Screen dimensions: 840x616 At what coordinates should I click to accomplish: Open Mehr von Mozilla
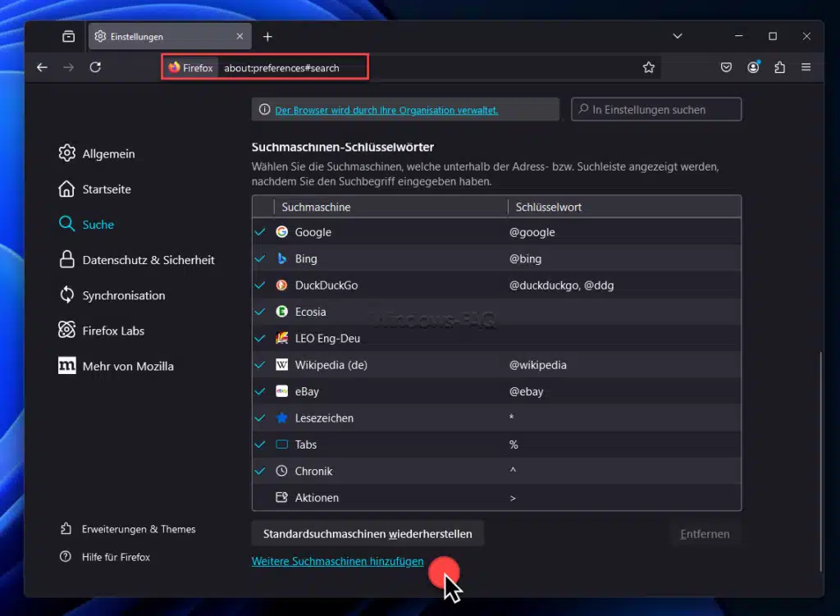point(116,366)
